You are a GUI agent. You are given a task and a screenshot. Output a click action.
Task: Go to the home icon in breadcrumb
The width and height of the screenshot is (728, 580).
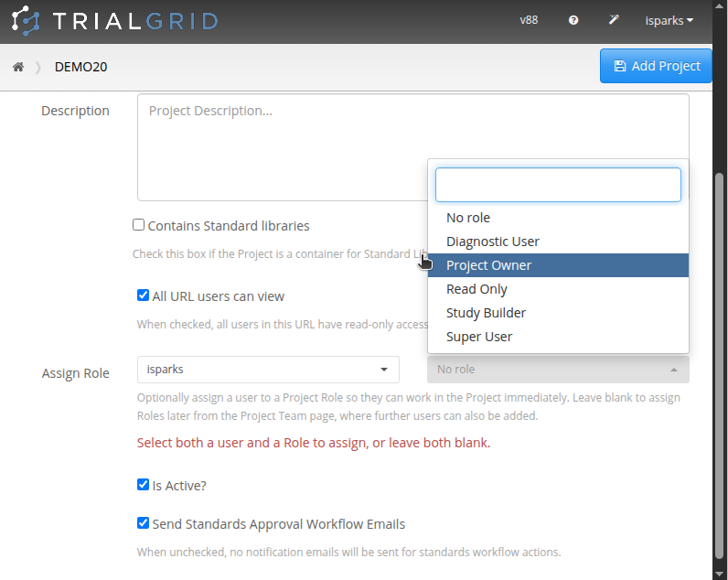tap(18, 67)
